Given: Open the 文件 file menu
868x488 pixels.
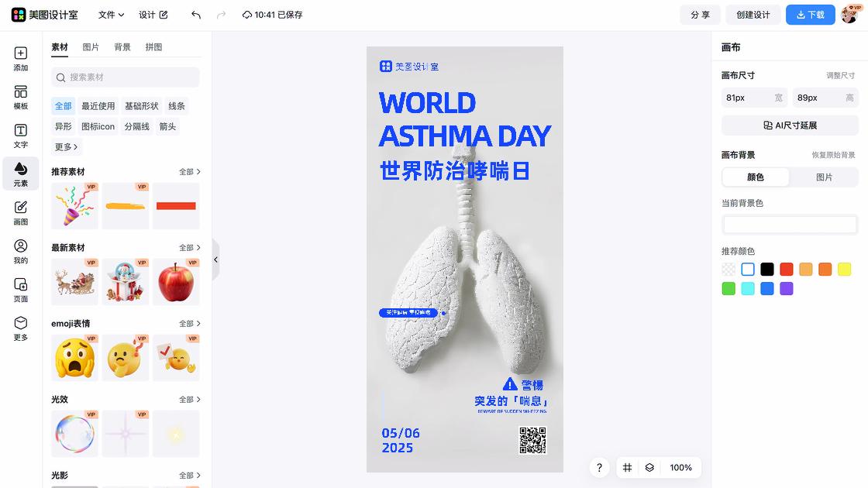Looking at the screenshot, I should click(x=111, y=15).
